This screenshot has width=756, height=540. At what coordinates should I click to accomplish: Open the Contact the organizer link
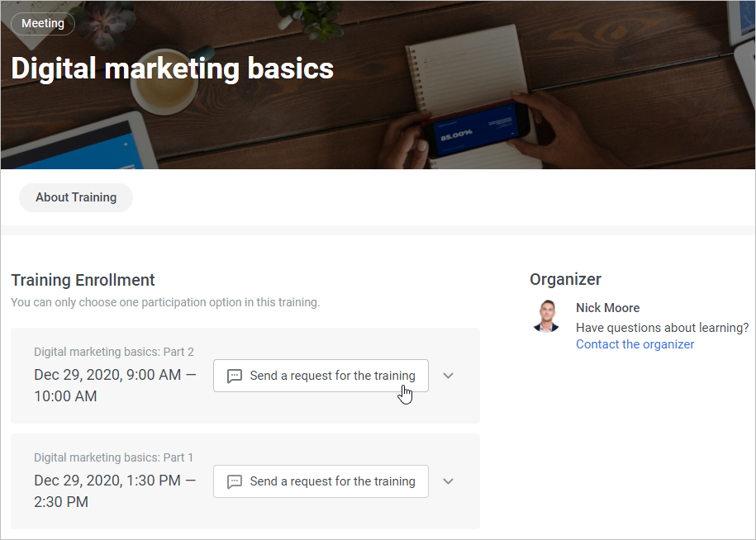pos(635,344)
